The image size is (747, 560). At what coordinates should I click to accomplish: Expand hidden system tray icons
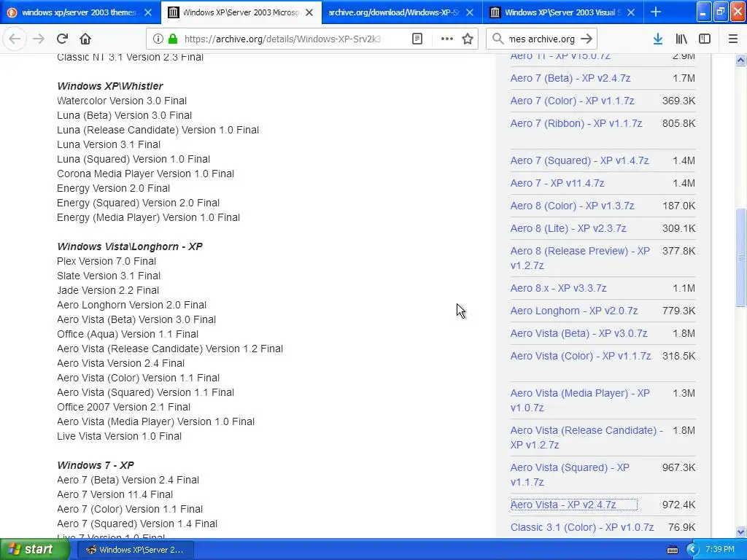click(692, 550)
